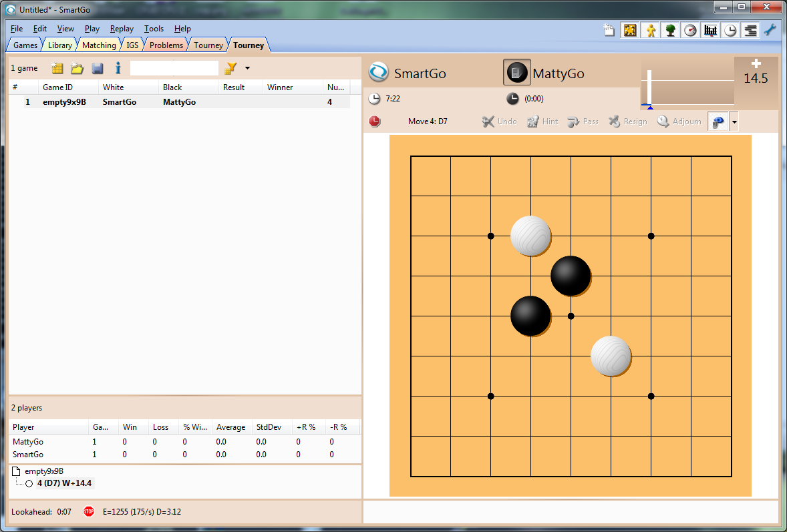Click the white stone near lower right

[611, 356]
